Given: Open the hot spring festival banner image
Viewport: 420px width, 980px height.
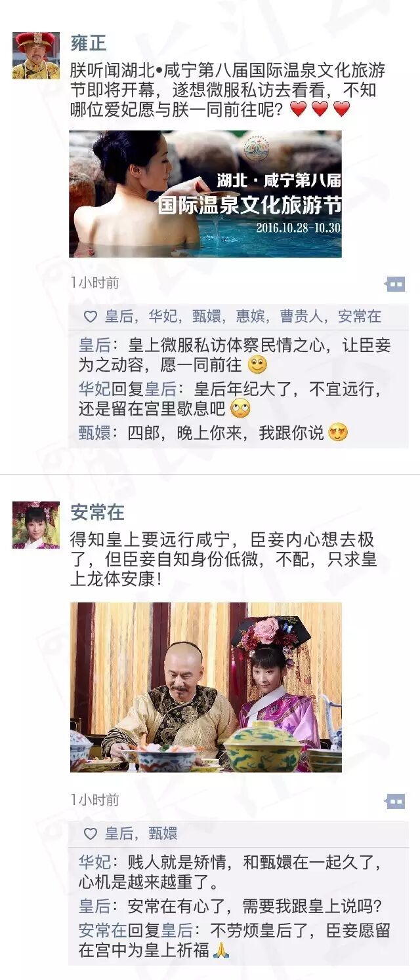Looking at the screenshot, I should [x=205, y=194].
